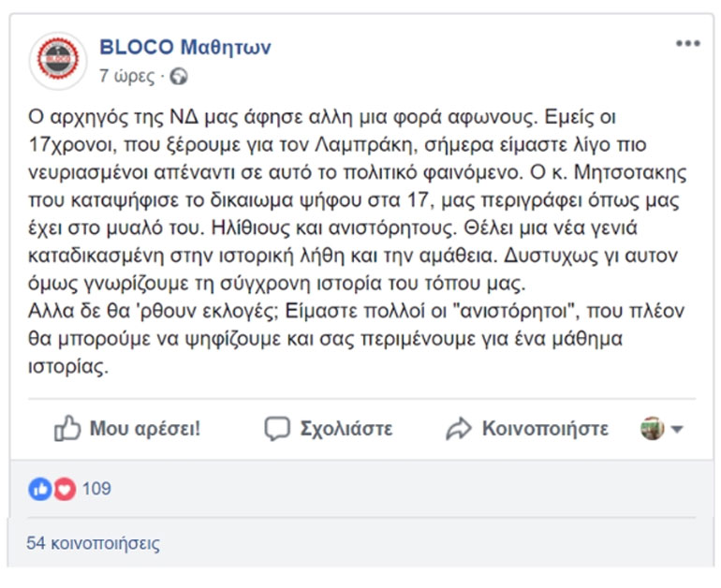Click the globe public-audience icon

point(180,76)
